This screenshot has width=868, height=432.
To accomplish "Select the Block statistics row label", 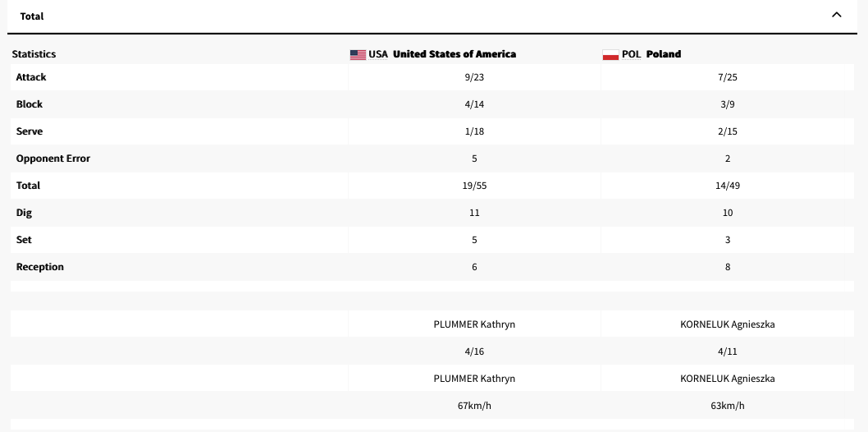I will (x=30, y=104).
